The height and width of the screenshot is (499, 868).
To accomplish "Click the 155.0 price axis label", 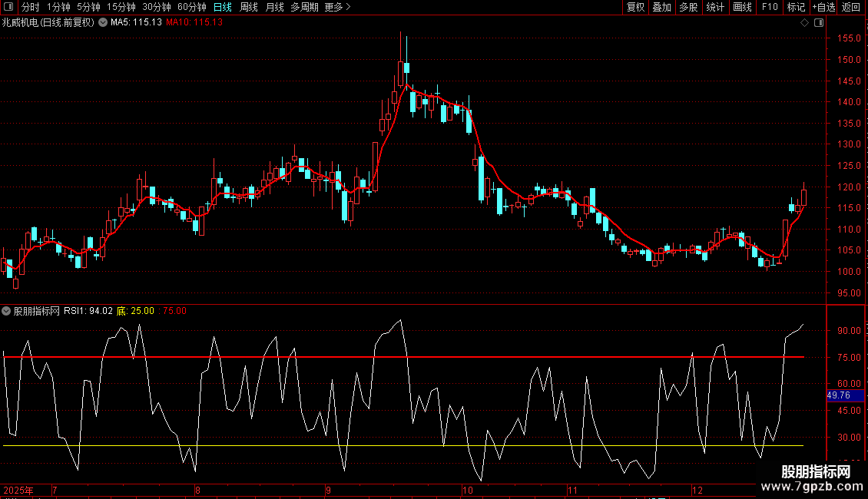I will tap(849, 38).
